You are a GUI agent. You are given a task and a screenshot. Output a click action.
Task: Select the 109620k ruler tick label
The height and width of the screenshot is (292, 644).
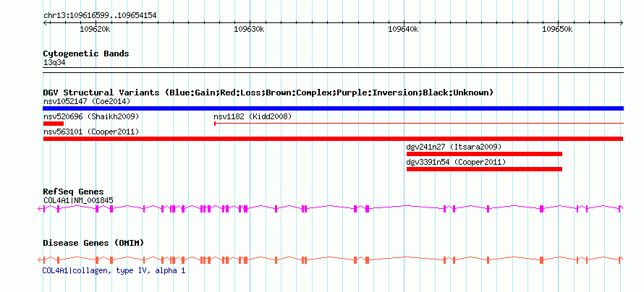coord(96,30)
